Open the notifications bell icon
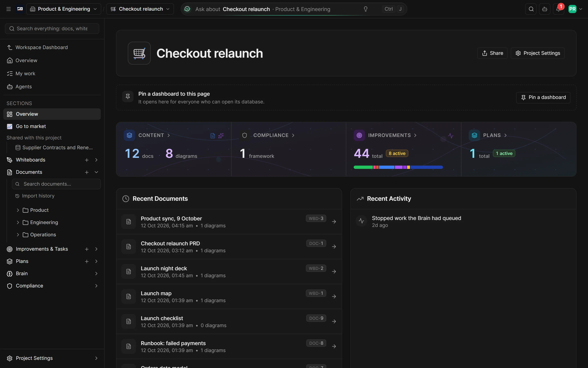Image resolution: width=588 pixels, height=368 pixels. [558, 9]
